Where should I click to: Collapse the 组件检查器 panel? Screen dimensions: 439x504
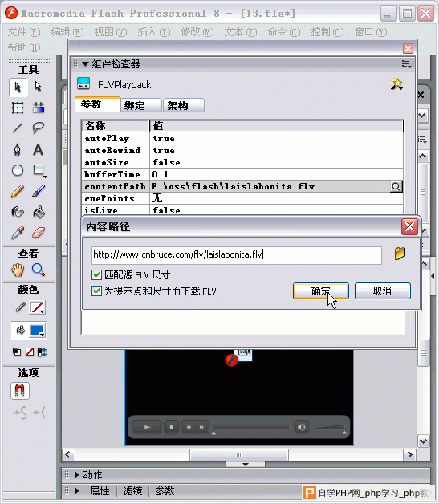coord(85,64)
